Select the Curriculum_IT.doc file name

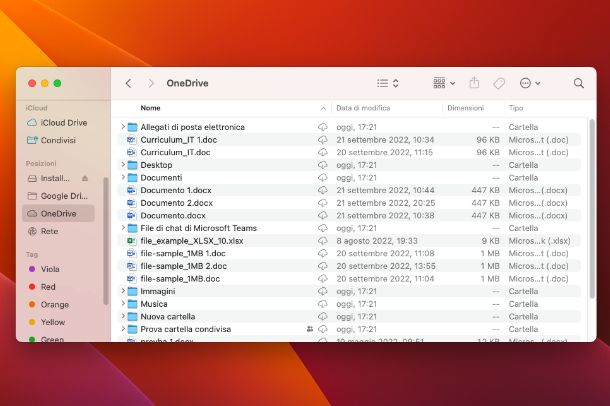[175, 152]
